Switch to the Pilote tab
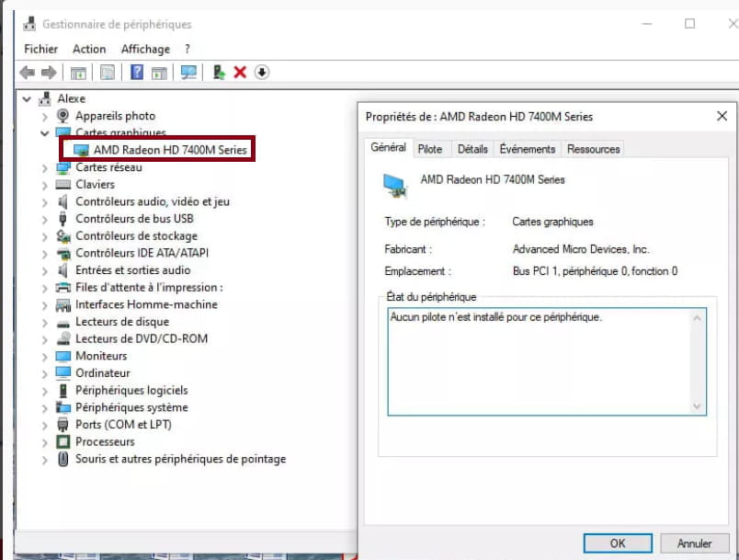The width and height of the screenshot is (739, 560). click(x=430, y=149)
